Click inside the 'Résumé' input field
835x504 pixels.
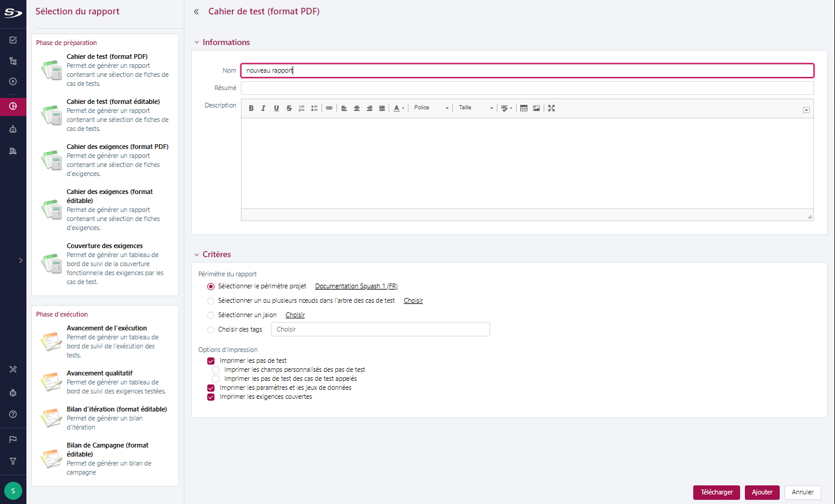pyautogui.click(x=421, y=88)
